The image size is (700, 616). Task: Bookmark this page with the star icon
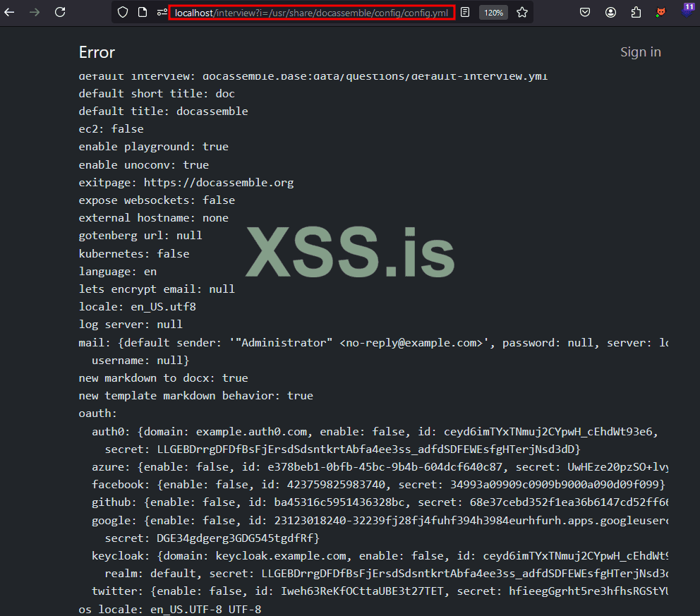[x=522, y=12]
